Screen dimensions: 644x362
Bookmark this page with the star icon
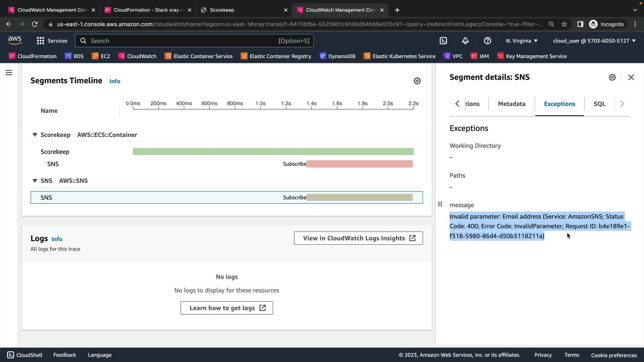click(564, 24)
